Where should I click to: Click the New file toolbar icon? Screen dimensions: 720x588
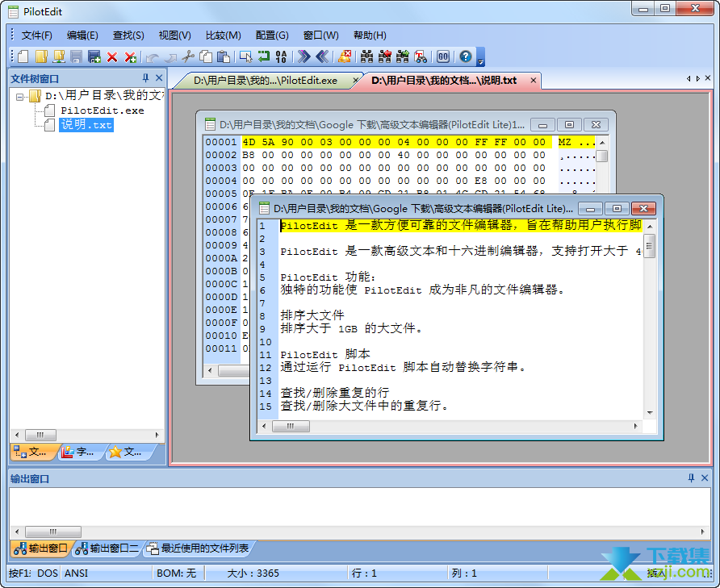[x=23, y=56]
